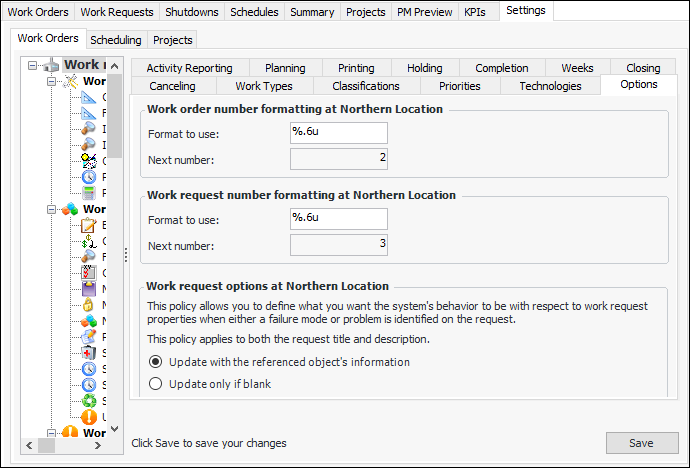The image size is (690, 468).
Task: Click the crossed tools wrench icon
Action: 70,81
